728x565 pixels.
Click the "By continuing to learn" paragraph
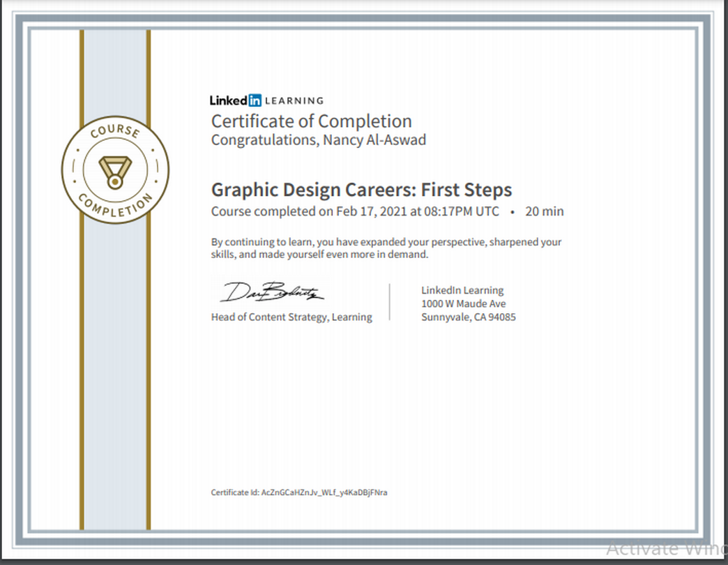(386, 248)
